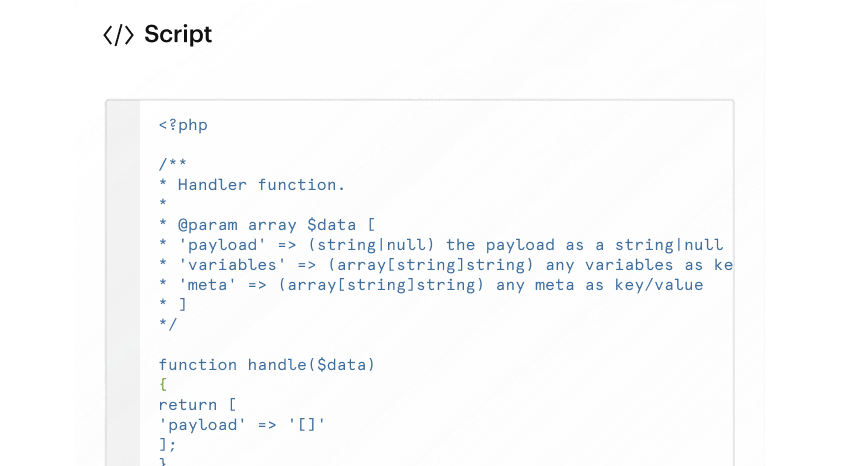Click the '* ]' comment line
842x466 pixels.
tap(172, 305)
